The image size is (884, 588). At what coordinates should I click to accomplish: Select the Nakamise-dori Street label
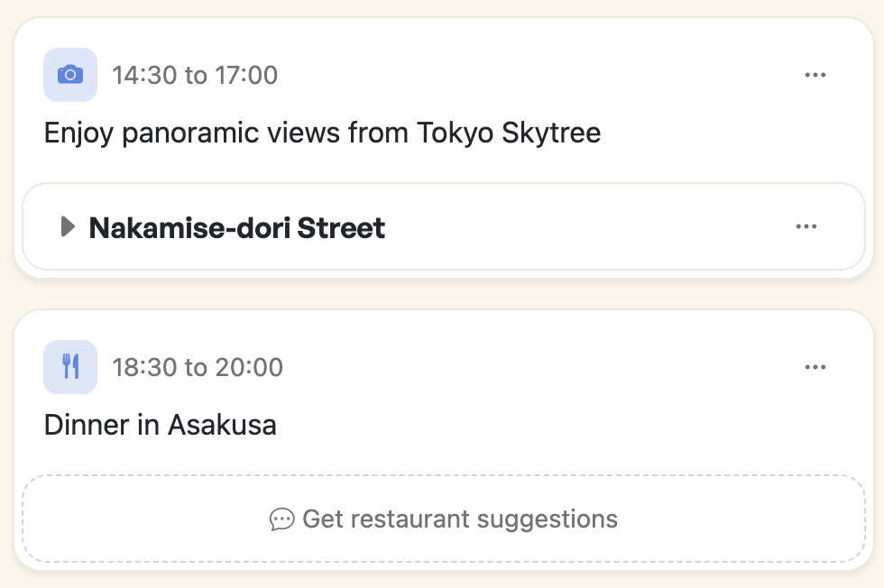tap(235, 227)
